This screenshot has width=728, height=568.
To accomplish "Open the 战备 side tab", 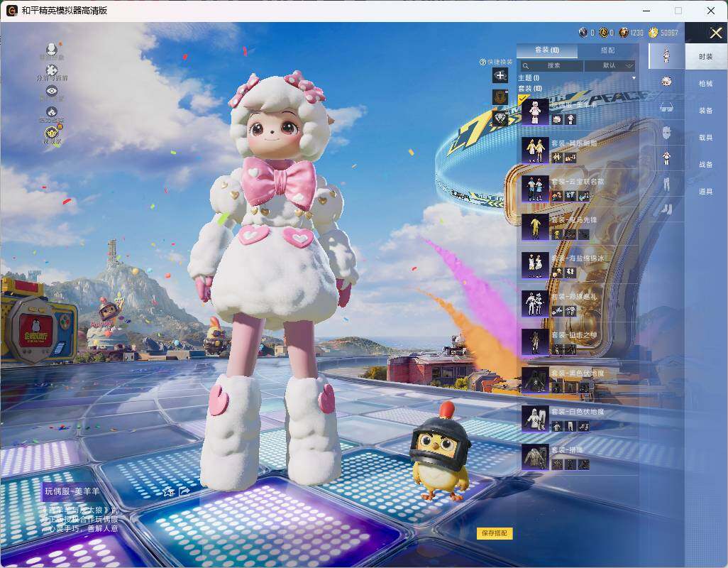I will click(x=706, y=165).
